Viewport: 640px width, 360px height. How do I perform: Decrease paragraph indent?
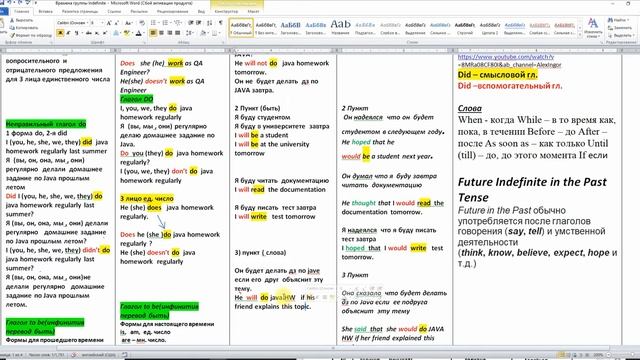[x=191, y=23]
